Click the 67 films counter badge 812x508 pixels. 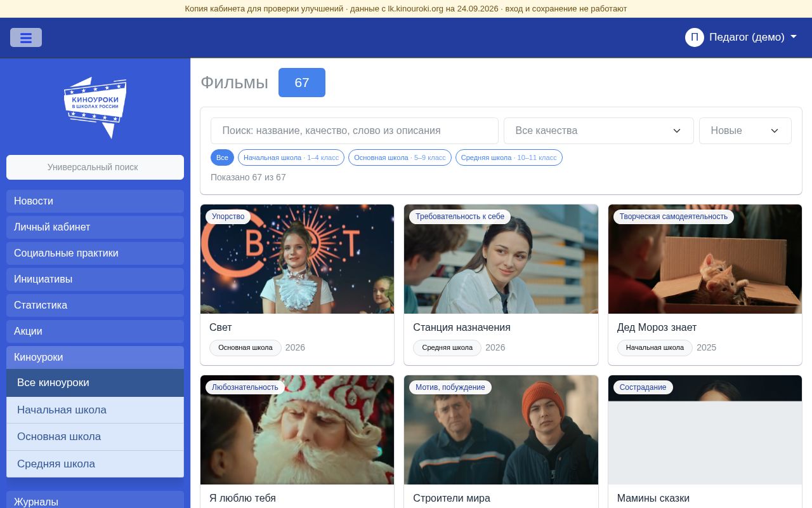click(x=302, y=83)
